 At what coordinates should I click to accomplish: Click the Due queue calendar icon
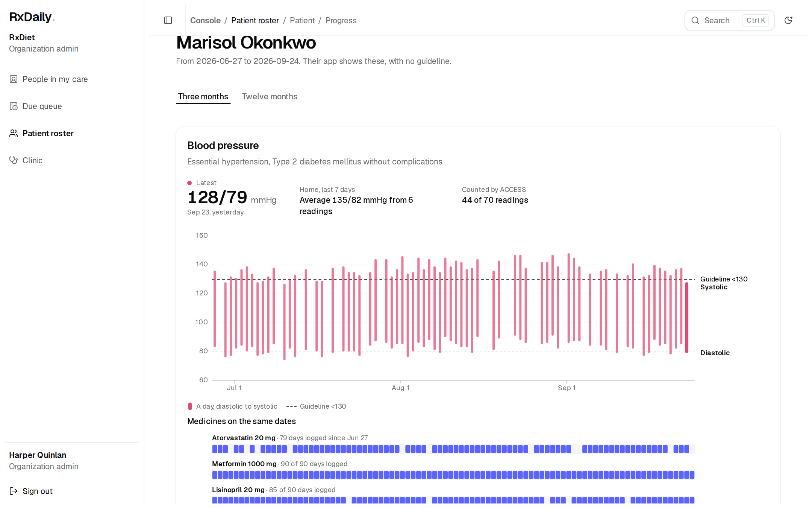(x=14, y=106)
